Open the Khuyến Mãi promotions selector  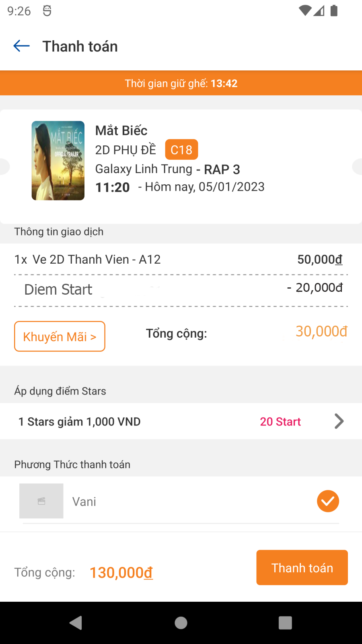(x=60, y=336)
